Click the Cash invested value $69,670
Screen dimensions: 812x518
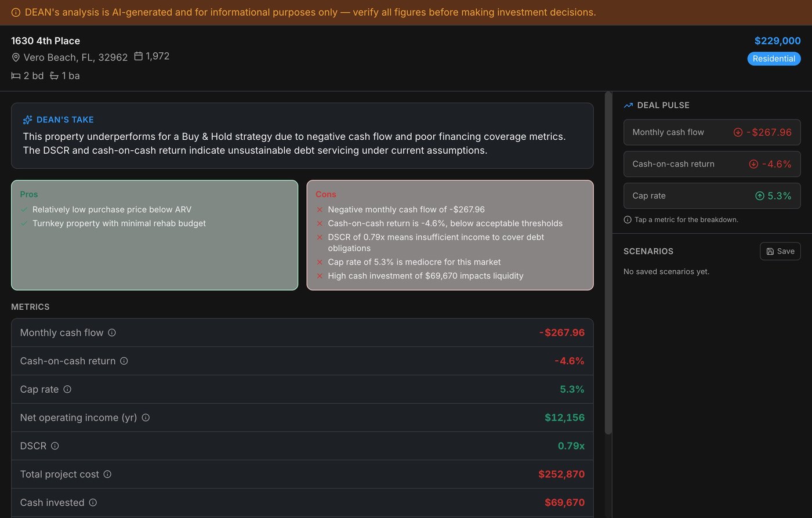pyautogui.click(x=564, y=503)
